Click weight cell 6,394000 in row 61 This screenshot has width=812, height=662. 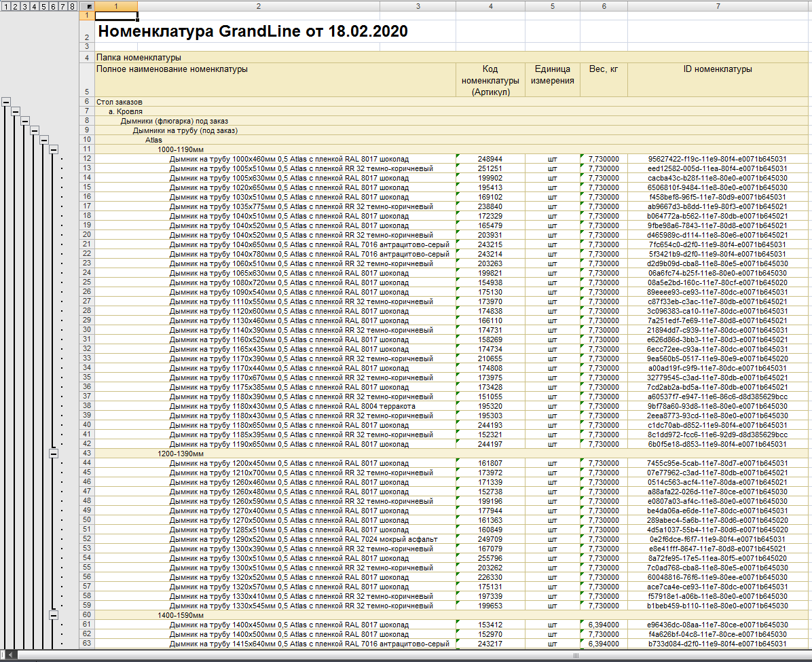tap(604, 625)
